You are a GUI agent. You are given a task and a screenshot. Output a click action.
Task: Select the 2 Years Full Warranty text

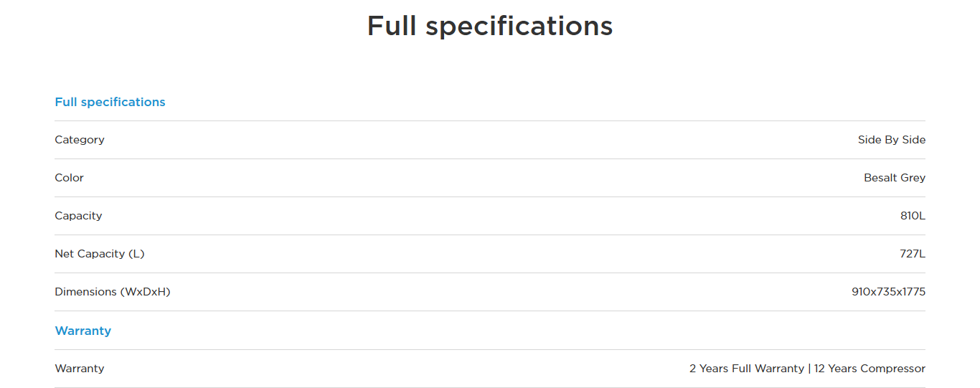pos(746,369)
